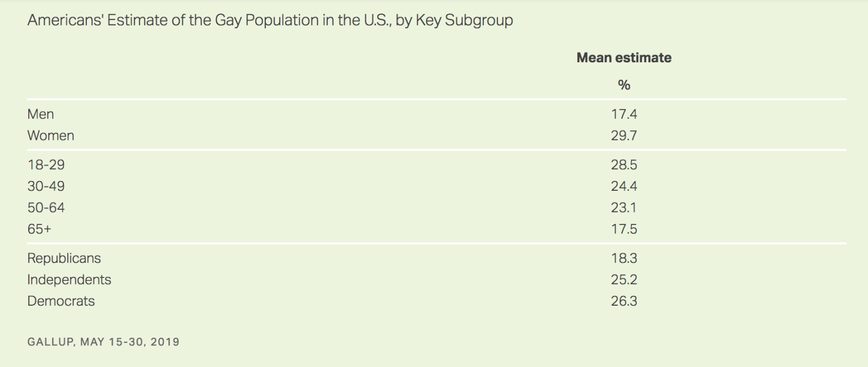Select the Men row label
Screen dimensions: 868x367
tap(41, 114)
